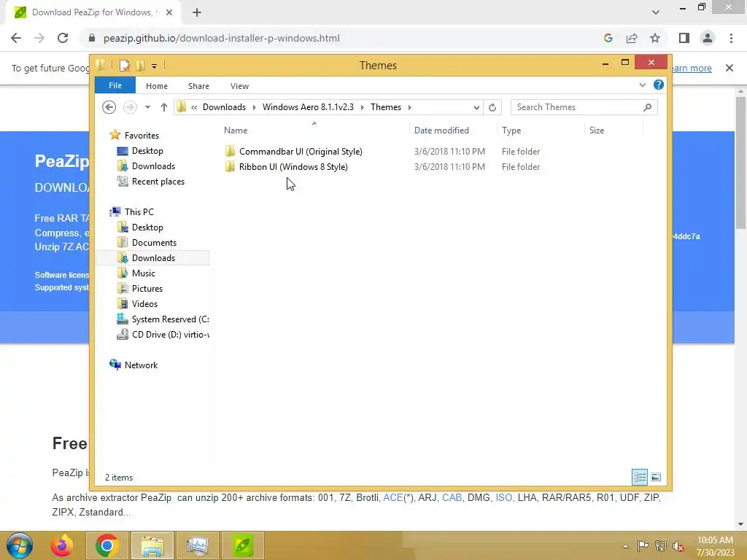
Task: Open Desktop under This PC
Action: click(x=147, y=227)
